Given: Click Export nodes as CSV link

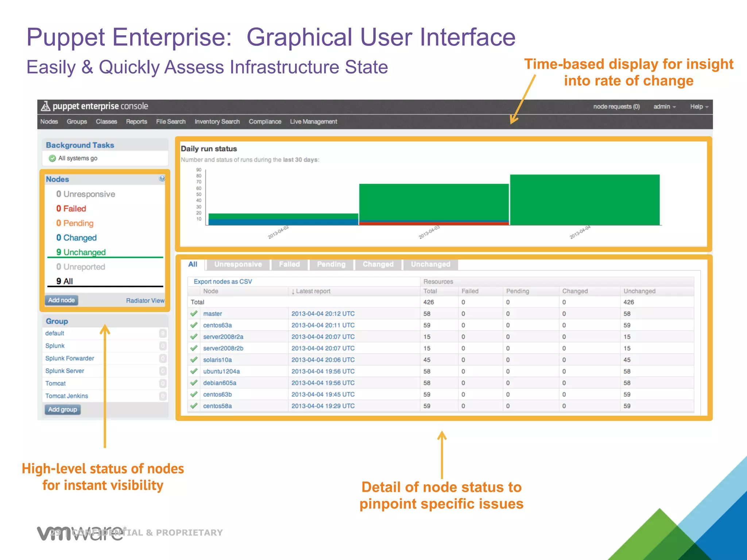Looking at the screenshot, I should tap(222, 281).
